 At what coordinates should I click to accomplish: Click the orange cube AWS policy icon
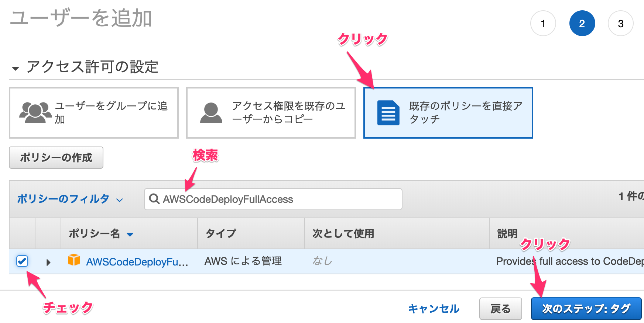(x=74, y=260)
